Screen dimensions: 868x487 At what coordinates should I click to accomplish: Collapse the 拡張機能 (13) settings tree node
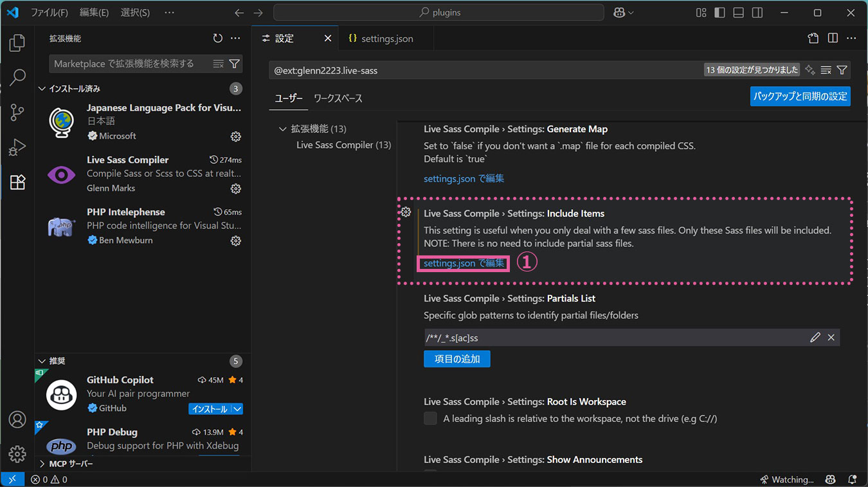pos(282,129)
